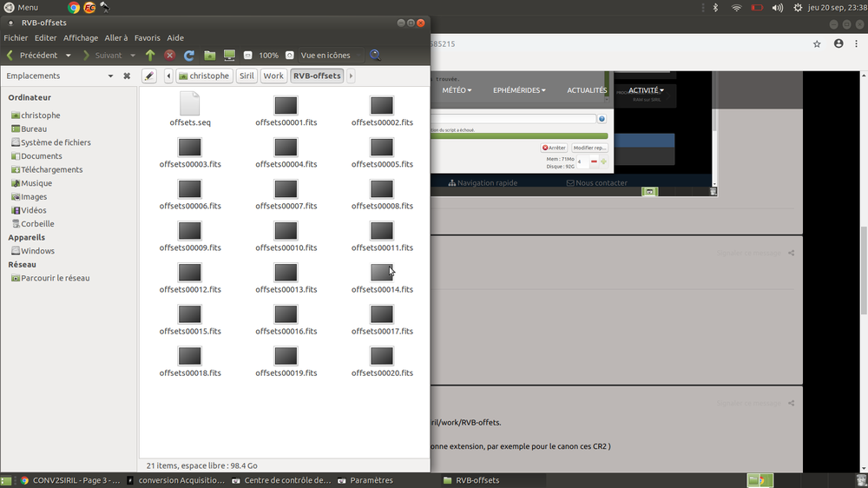Screen dimensions: 868x488
Task: Open the Aide menu
Action: click(175, 37)
